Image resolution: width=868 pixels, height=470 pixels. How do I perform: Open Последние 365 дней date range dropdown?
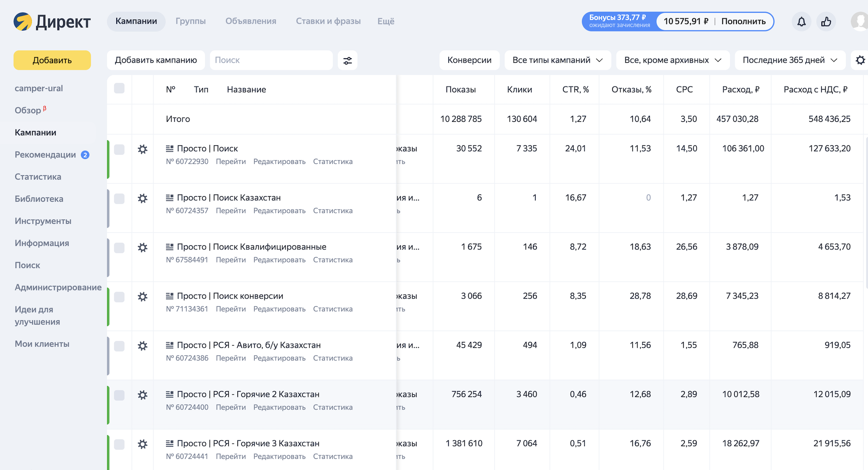pyautogui.click(x=790, y=60)
